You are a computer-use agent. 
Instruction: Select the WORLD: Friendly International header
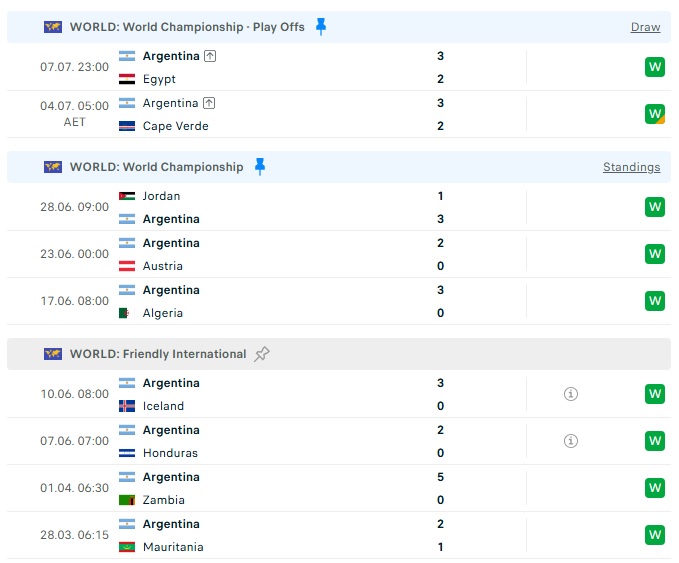click(x=339, y=354)
